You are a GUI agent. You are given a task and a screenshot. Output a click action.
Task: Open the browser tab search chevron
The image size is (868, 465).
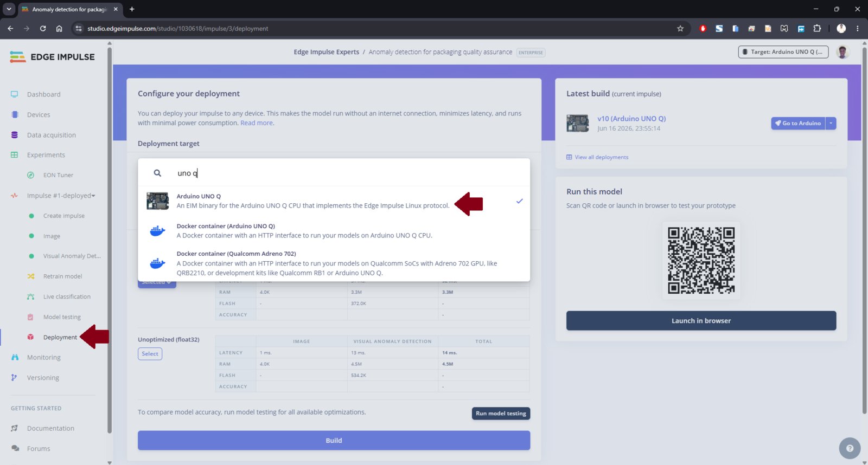point(9,9)
